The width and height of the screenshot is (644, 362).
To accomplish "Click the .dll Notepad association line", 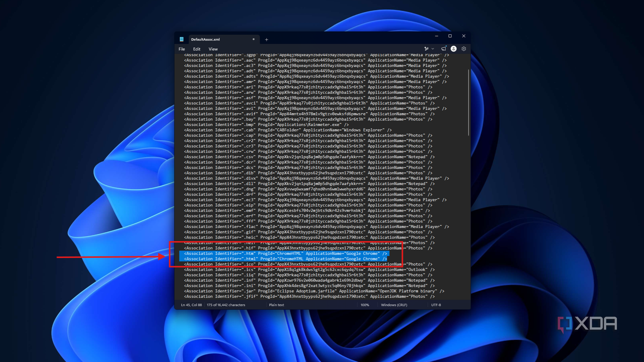I will [310, 184].
